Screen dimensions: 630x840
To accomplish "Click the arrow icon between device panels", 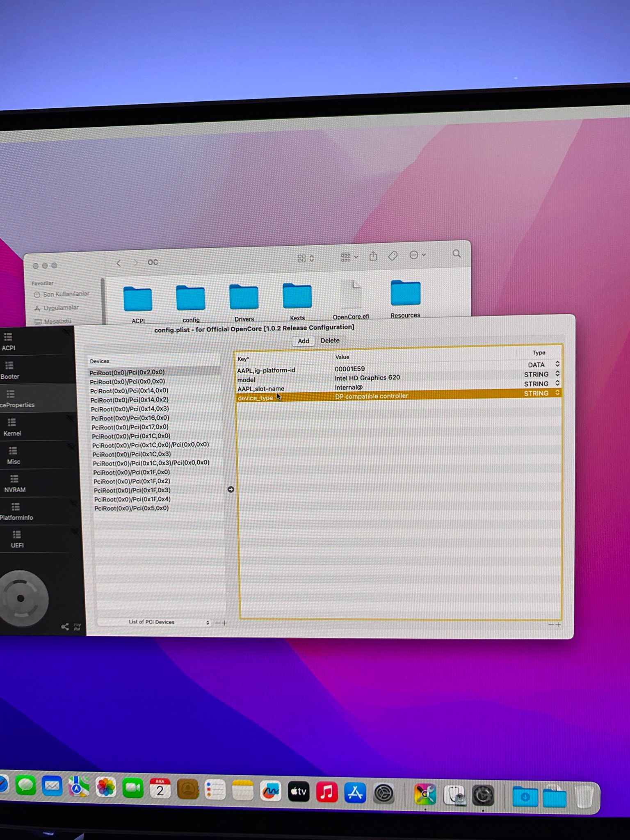I will 231,489.
